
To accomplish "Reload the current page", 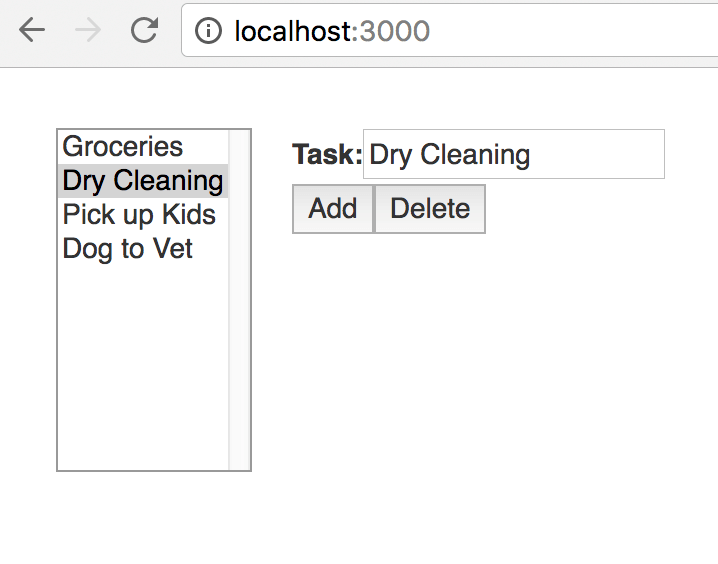I will [145, 31].
